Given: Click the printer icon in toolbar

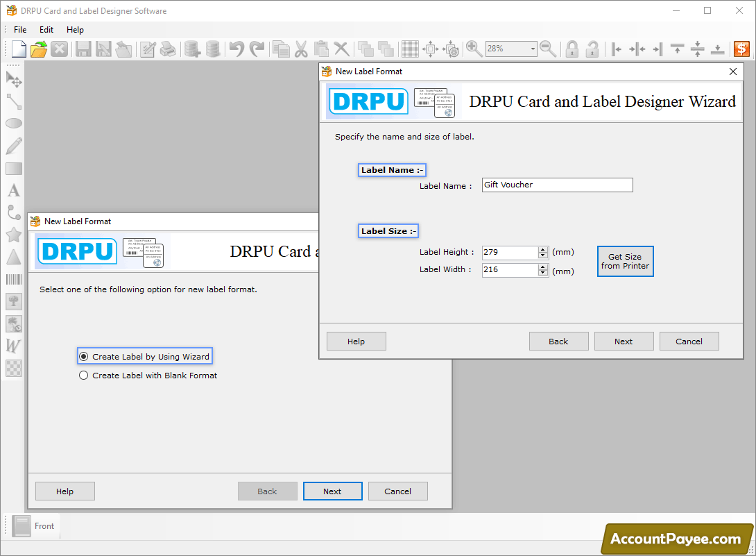Looking at the screenshot, I should [168, 49].
